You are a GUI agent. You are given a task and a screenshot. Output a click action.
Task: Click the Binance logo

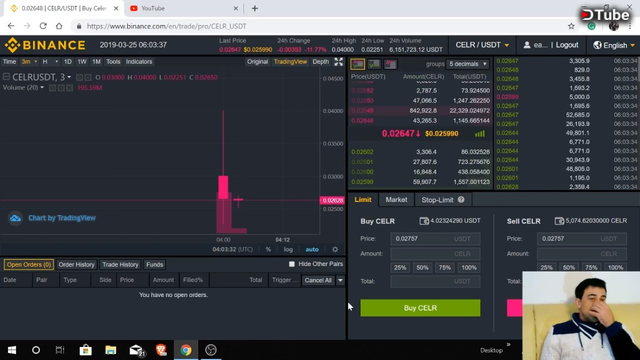[x=45, y=45]
